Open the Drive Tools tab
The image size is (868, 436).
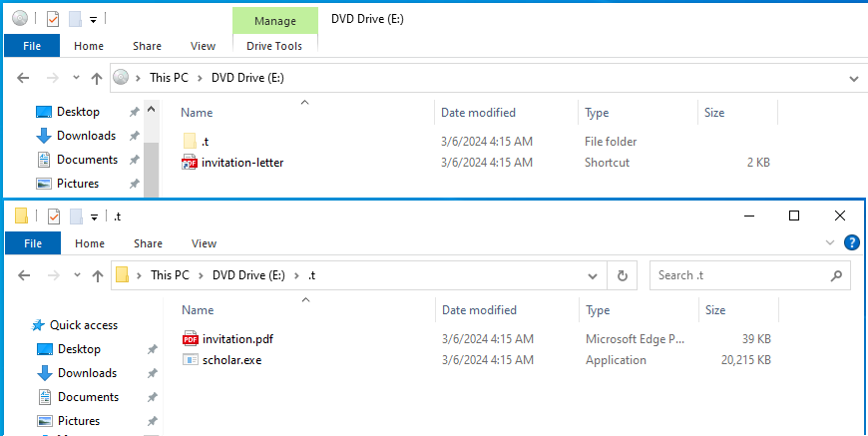tap(275, 46)
